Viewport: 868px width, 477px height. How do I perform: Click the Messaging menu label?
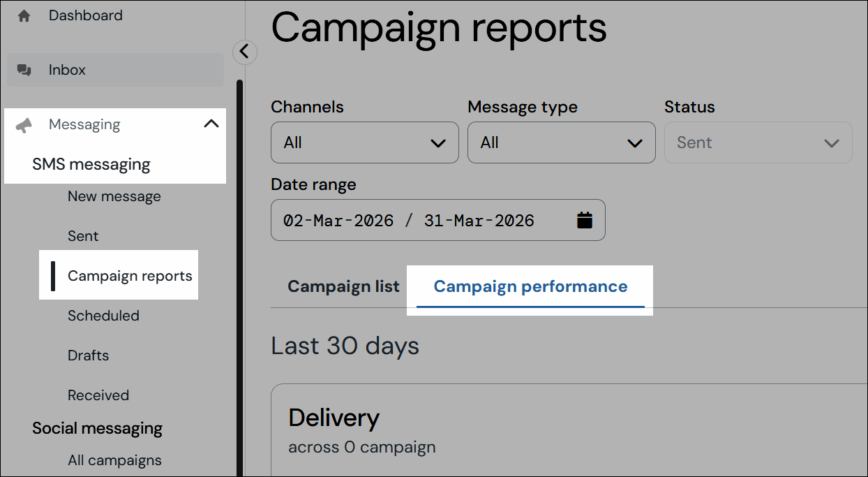(x=84, y=124)
